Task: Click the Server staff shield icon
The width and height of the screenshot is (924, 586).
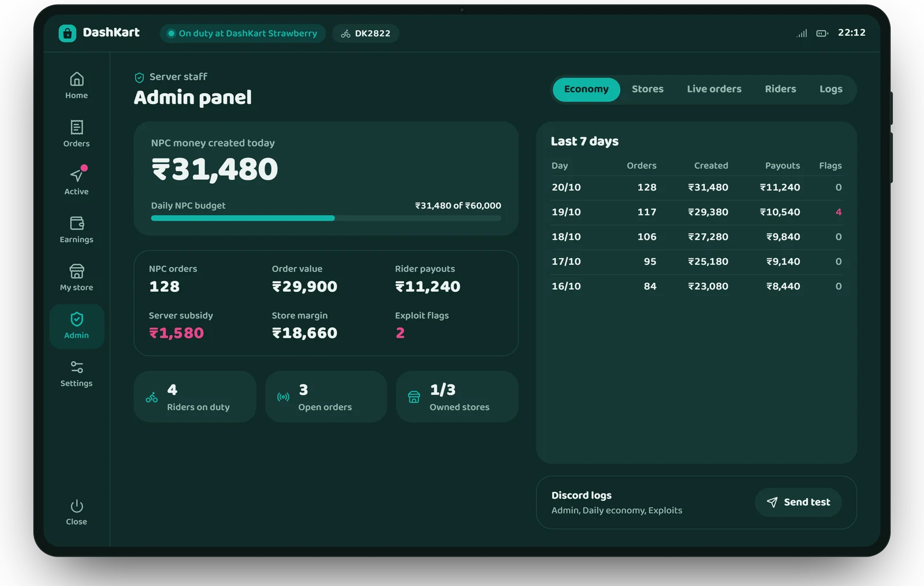Action: point(139,77)
